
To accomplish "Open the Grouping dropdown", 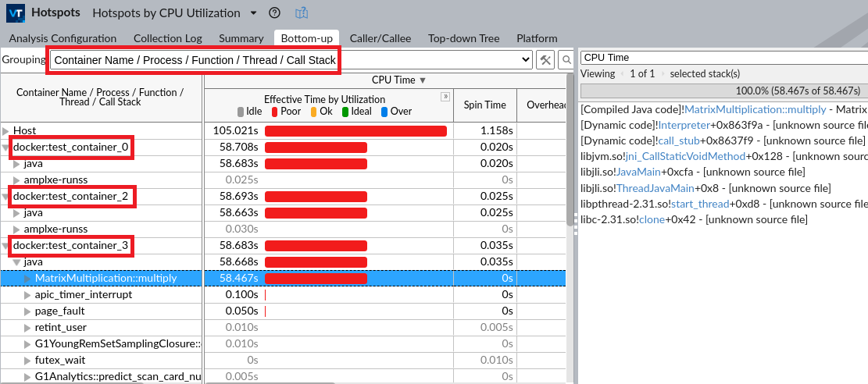I will [525, 59].
